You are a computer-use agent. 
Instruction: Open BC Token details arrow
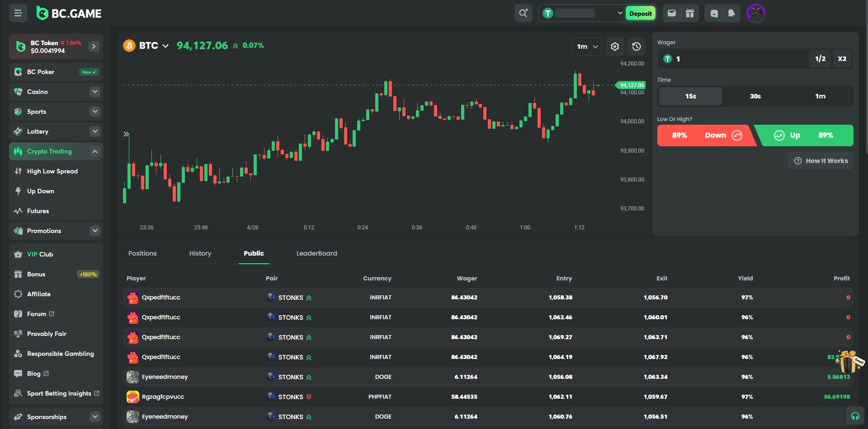click(94, 47)
